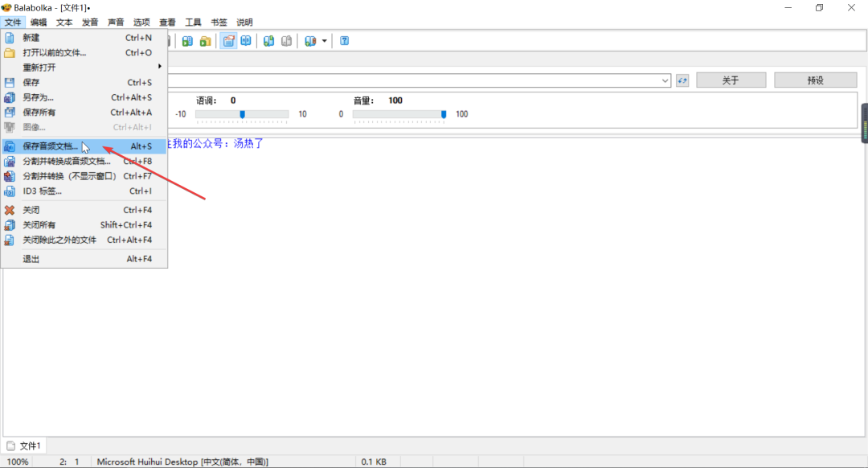
Task: Choose 新建 from the File menu
Action: pyautogui.click(x=84, y=38)
